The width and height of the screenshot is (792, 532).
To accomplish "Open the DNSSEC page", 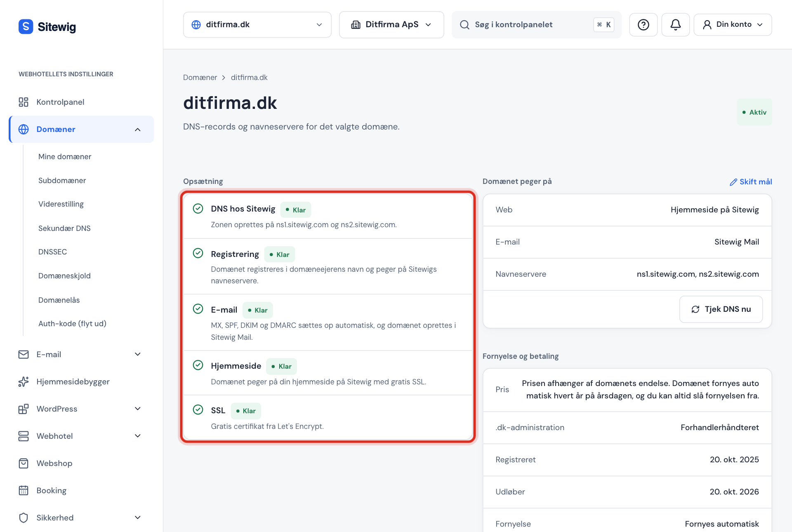I will coord(53,252).
